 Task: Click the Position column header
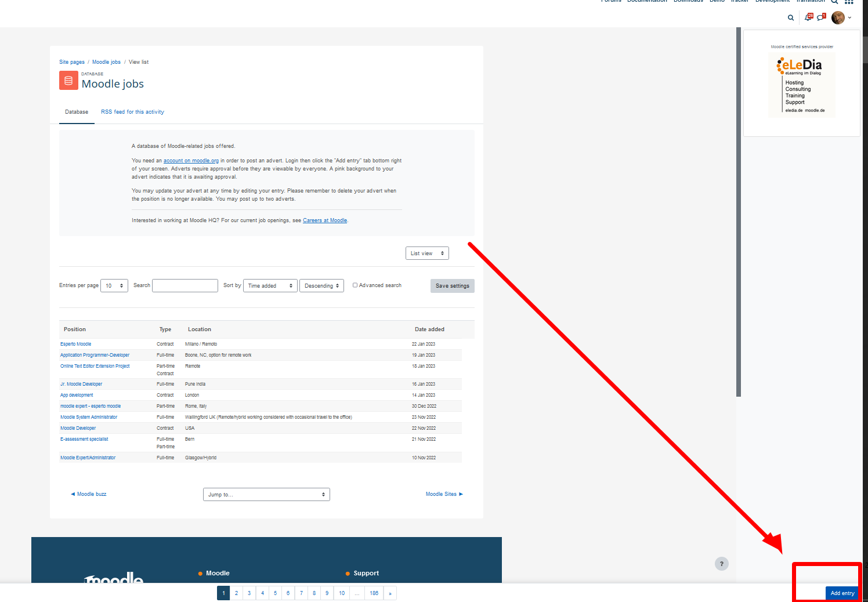pyautogui.click(x=75, y=329)
